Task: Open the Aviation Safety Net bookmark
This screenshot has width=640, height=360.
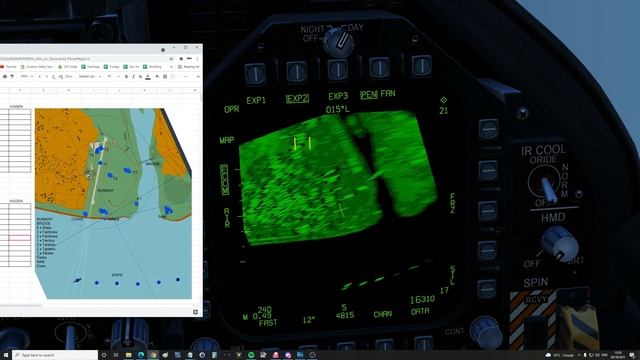Action: point(37,67)
